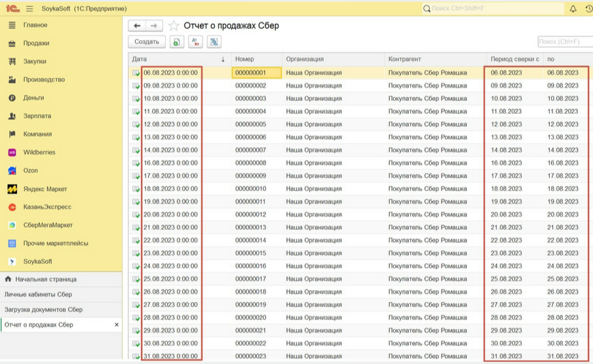593x364 pixels.
Task: Open the history clock icon
Action: click(x=588, y=9)
